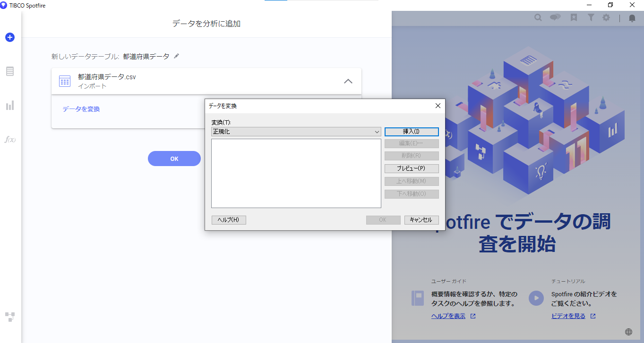Image resolution: width=644 pixels, height=343 pixels.
Task: Click the data table name 都道府県データ
Action: coord(146,56)
